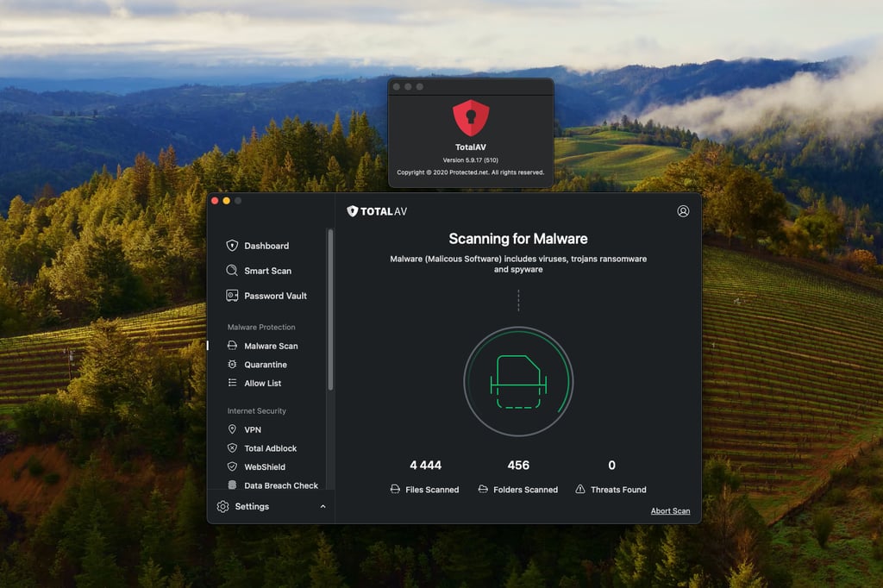The image size is (883, 588).
Task: Select Total Adblock entry
Action: (270, 448)
